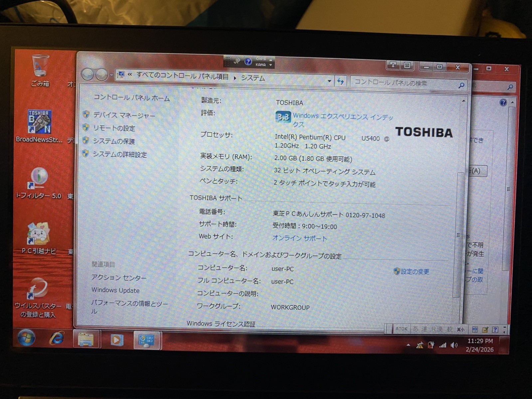The width and height of the screenshot is (532, 399).
Task: Click the System panel vertical scrollbar thumb
Action: [458, 235]
